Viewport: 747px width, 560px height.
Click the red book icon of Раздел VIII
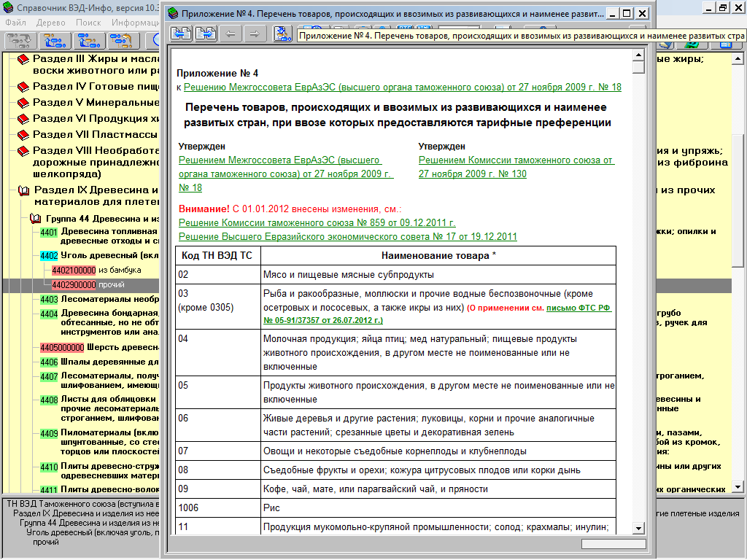click(x=23, y=152)
